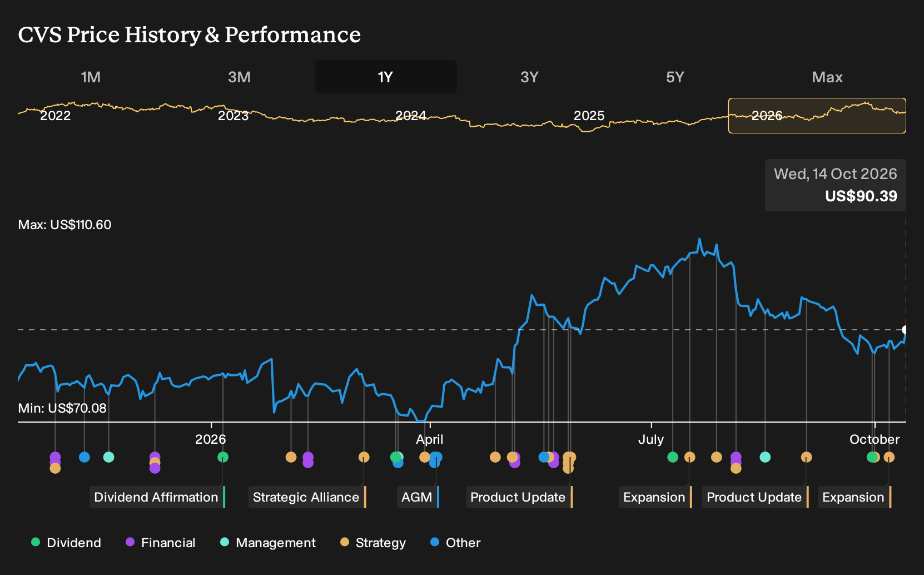The image size is (924, 575).
Task: Click the teal management marker before 2026
Action: tap(109, 457)
